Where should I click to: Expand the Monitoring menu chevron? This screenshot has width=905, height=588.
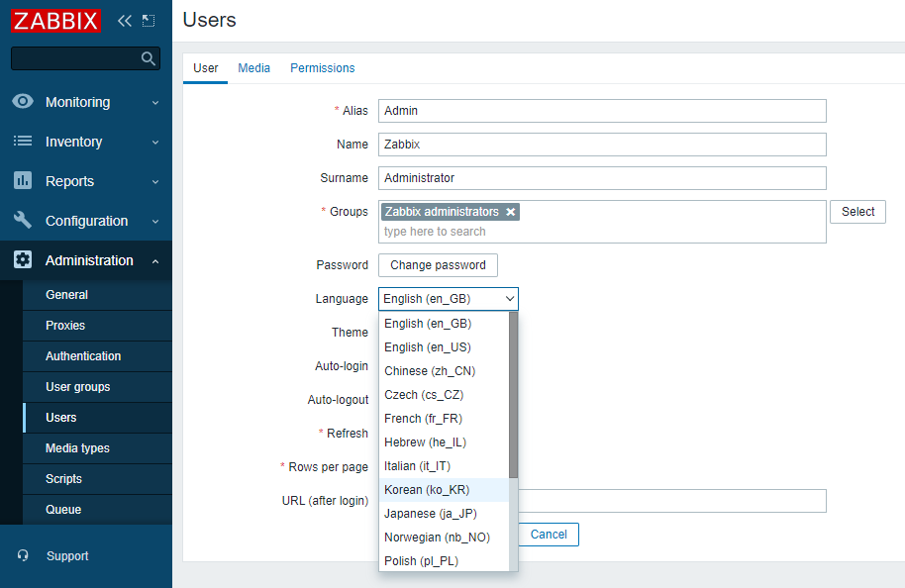click(x=155, y=103)
